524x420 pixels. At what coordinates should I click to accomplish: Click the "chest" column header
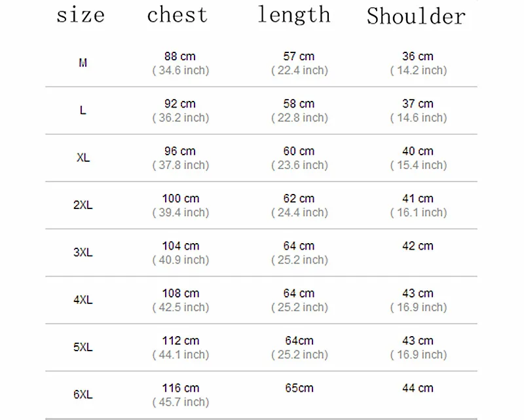click(178, 15)
